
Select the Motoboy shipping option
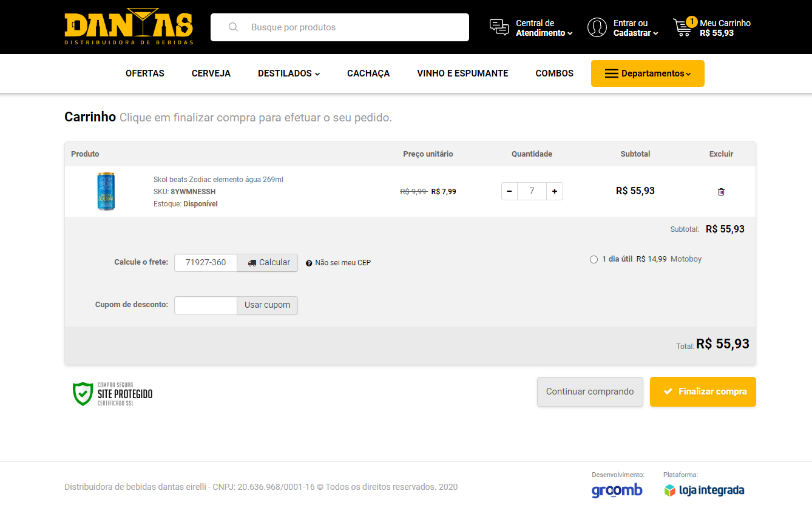click(594, 260)
